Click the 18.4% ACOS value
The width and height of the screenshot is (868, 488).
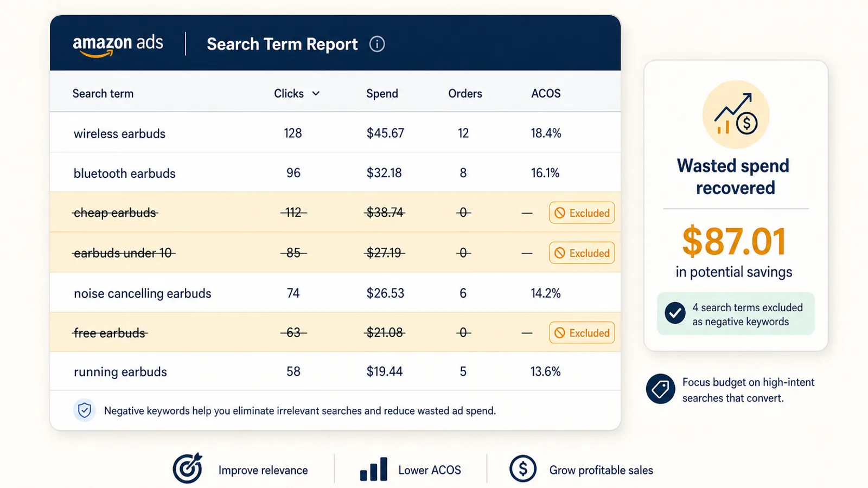click(x=546, y=133)
